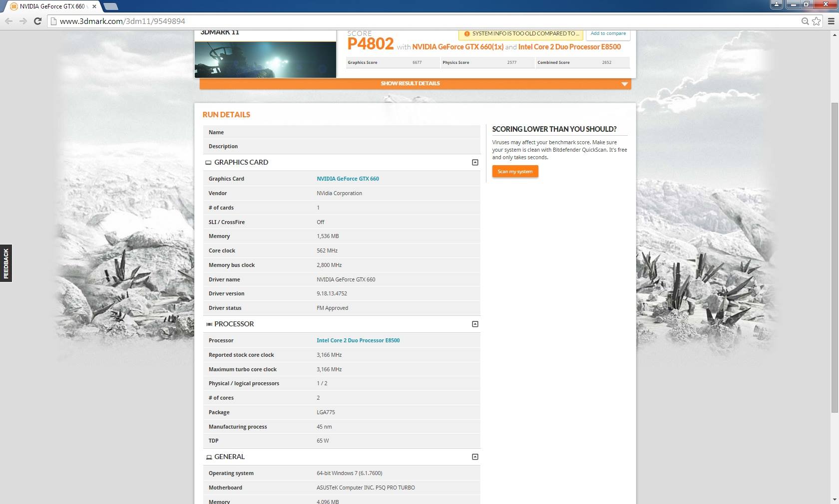The image size is (839, 504).
Task: Click the Driver version value 9.18.13.4752
Action: pyautogui.click(x=332, y=293)
